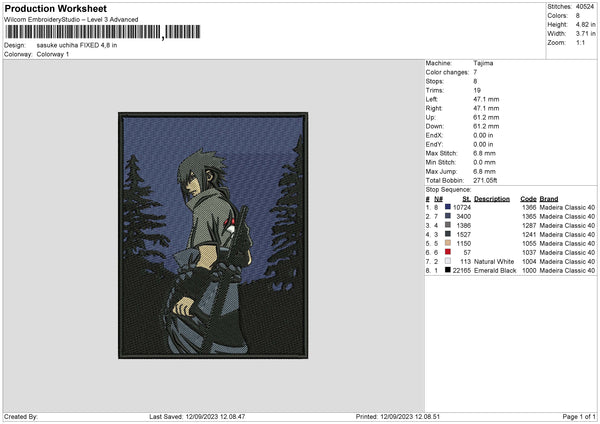Image resolution: width=600 pixels, height=424 pixels.
Task: Click the design name 'sasuke uchiha FIXED 4,8 in'
Action: pos(77,45)
